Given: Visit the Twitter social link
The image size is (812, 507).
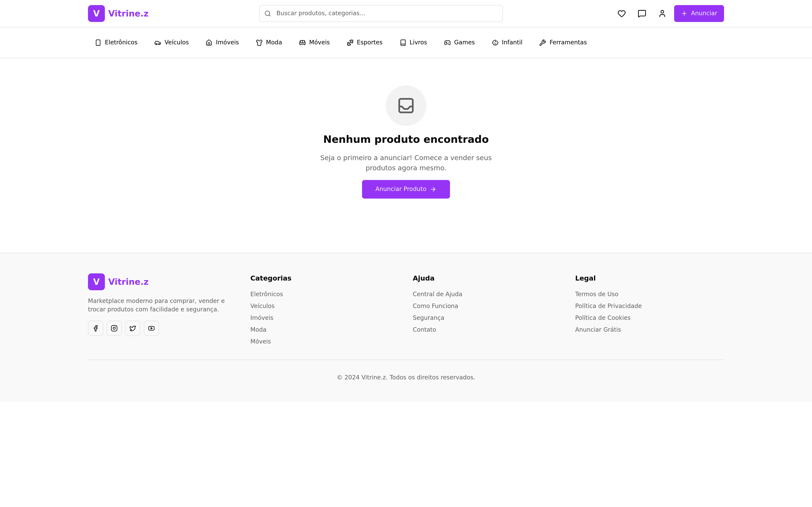Looking at the screenshot, I should click(133, 328).
